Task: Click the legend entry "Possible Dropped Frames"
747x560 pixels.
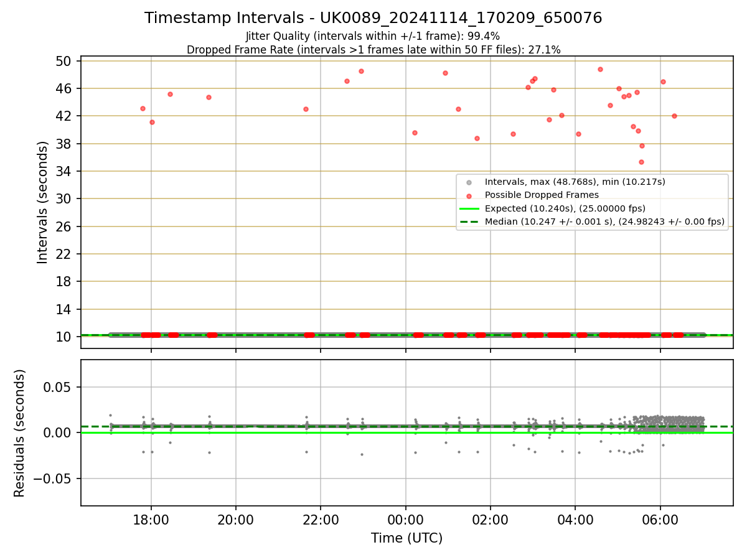Action: [542, 195]
